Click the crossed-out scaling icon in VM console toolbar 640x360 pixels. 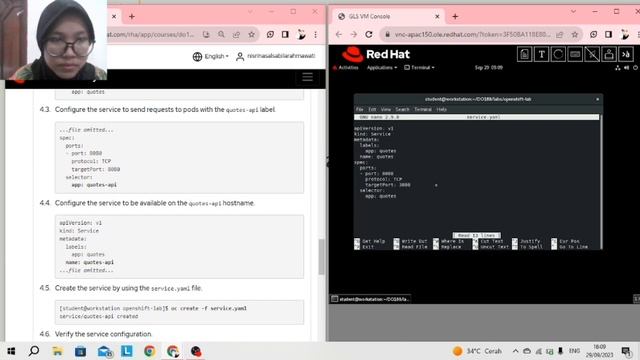592,54
